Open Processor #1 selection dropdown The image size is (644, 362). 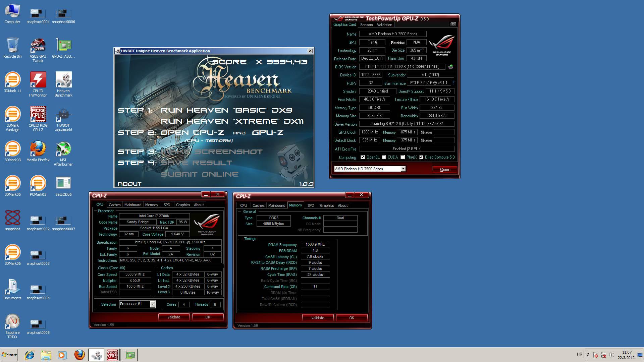[152, 304]
